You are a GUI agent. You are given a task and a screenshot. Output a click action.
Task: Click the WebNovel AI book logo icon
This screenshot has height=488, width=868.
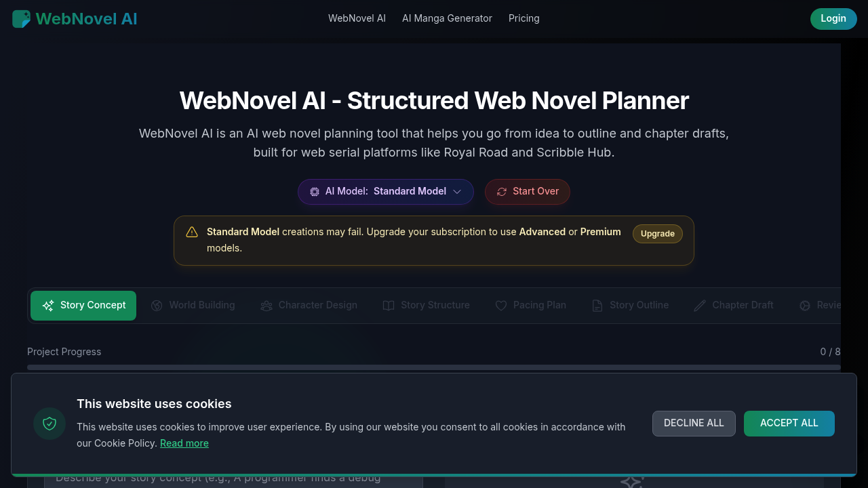21,19
